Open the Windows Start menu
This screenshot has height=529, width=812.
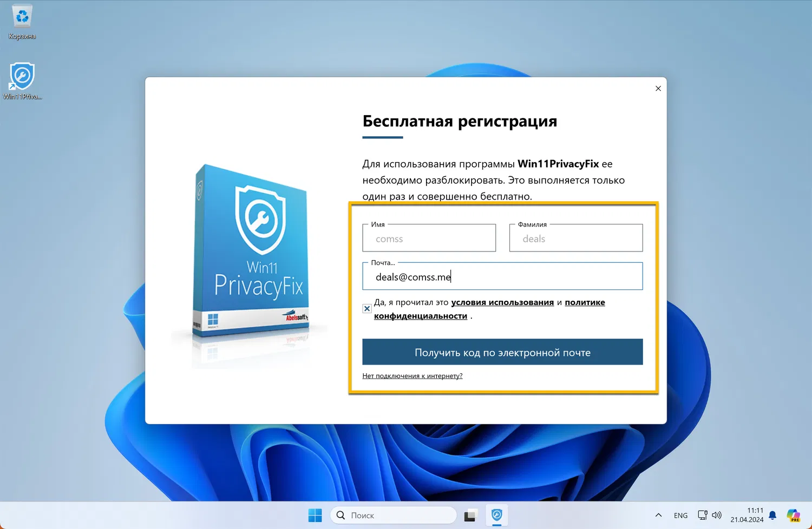(315, 515)
